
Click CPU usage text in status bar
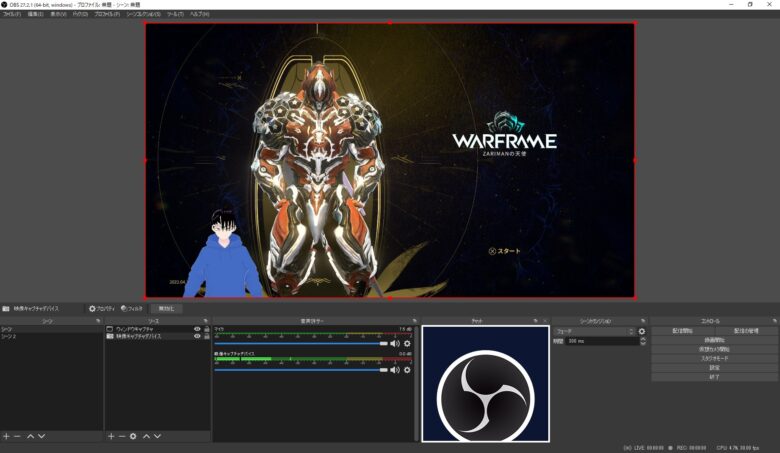coord(737,448)
